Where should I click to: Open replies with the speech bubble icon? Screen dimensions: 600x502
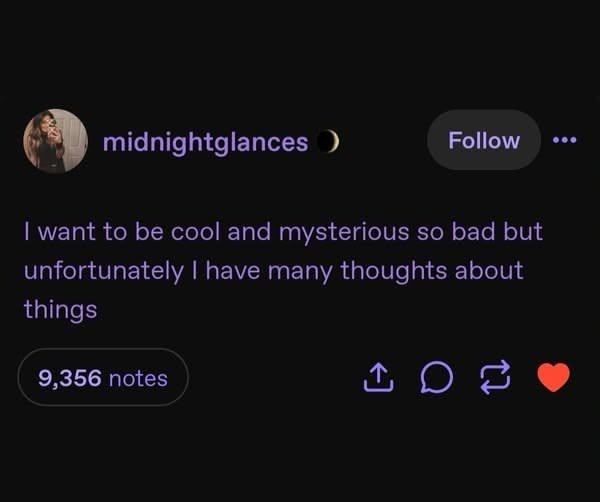click(x=436, y=377)
